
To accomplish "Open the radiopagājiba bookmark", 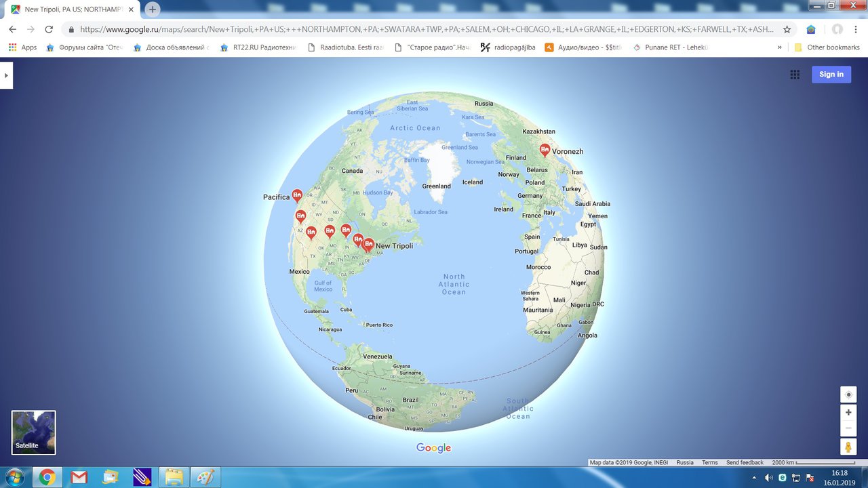I will click(508, 47).
